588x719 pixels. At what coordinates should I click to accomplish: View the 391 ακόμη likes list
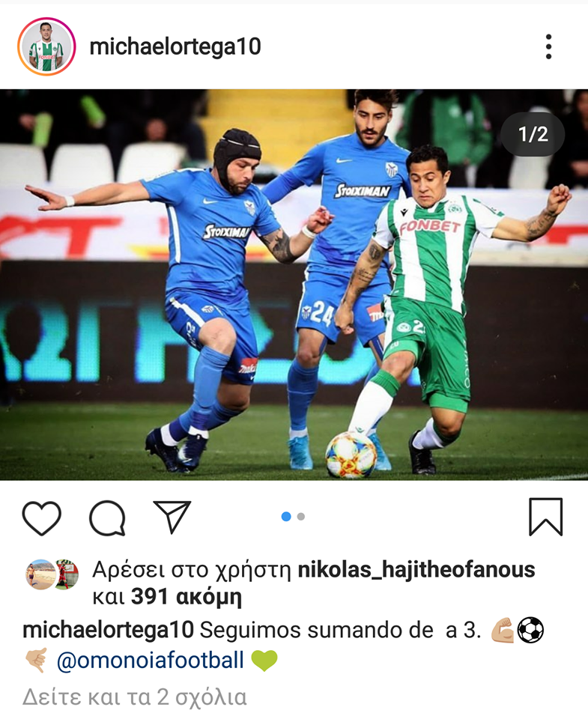pyautogui.click(x=187, y=597)
